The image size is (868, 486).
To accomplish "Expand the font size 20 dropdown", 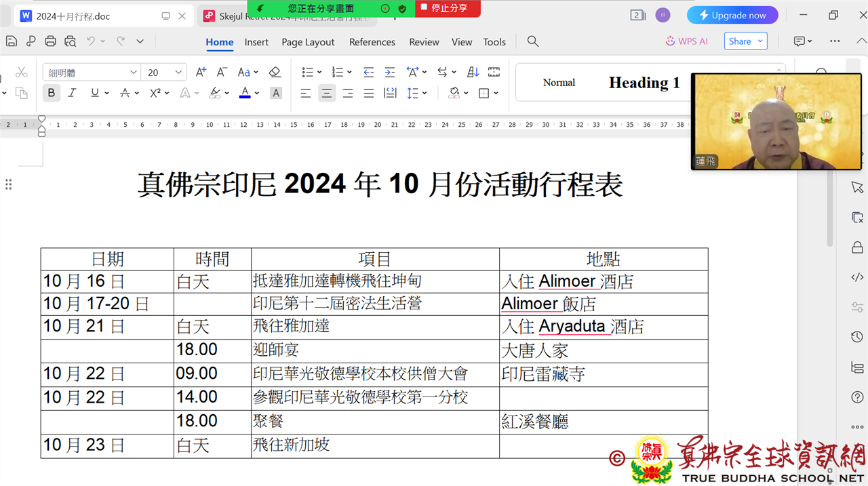I will (178, 73).
